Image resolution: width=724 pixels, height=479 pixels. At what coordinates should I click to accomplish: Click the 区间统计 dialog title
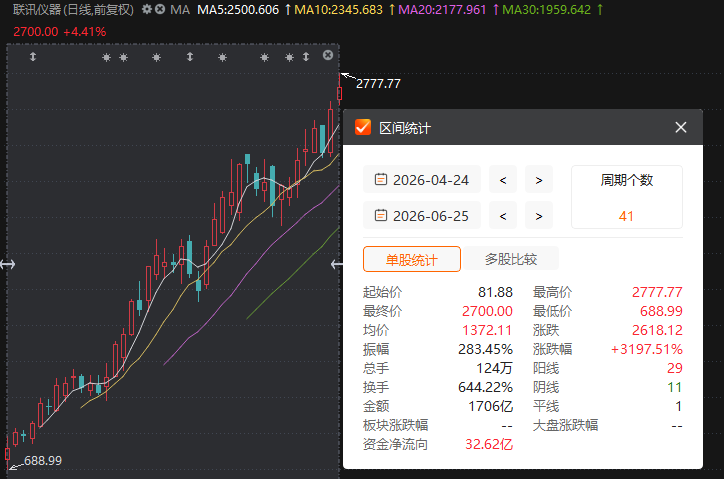coord(404,128)
